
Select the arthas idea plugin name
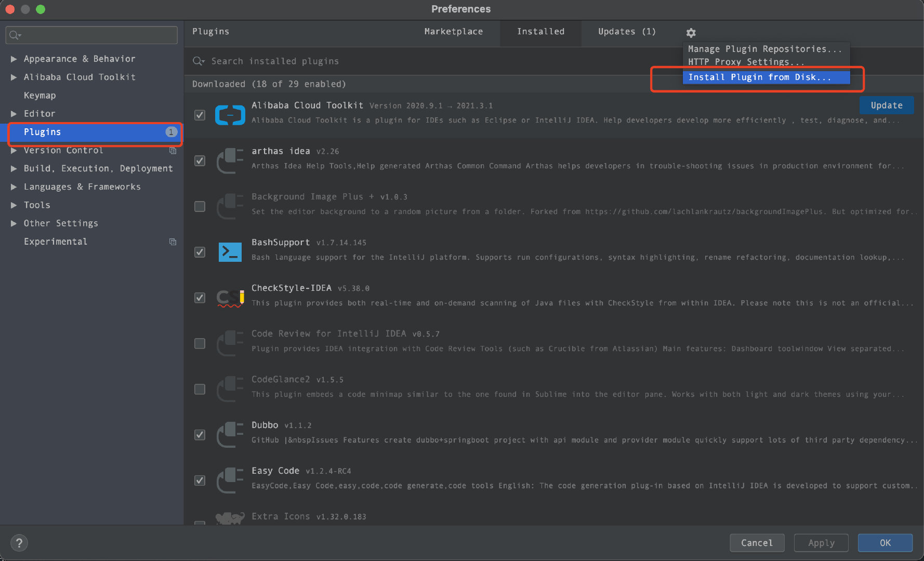coord(281,151)
